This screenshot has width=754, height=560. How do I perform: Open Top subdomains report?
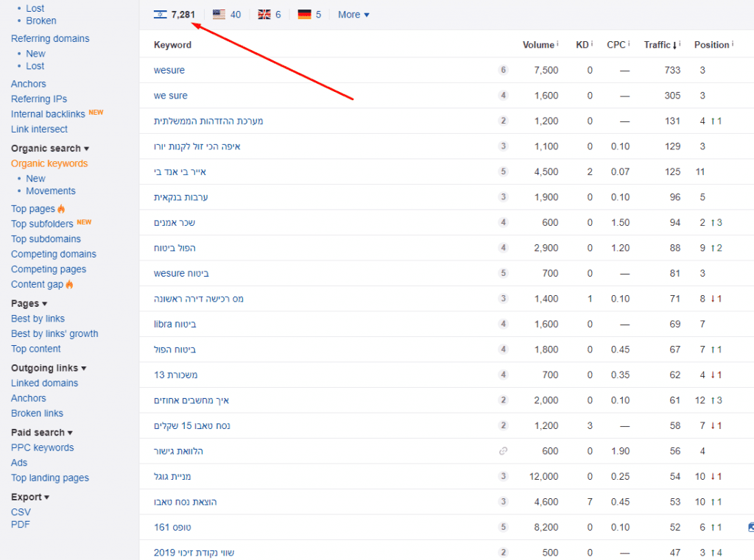click(46, 239)
